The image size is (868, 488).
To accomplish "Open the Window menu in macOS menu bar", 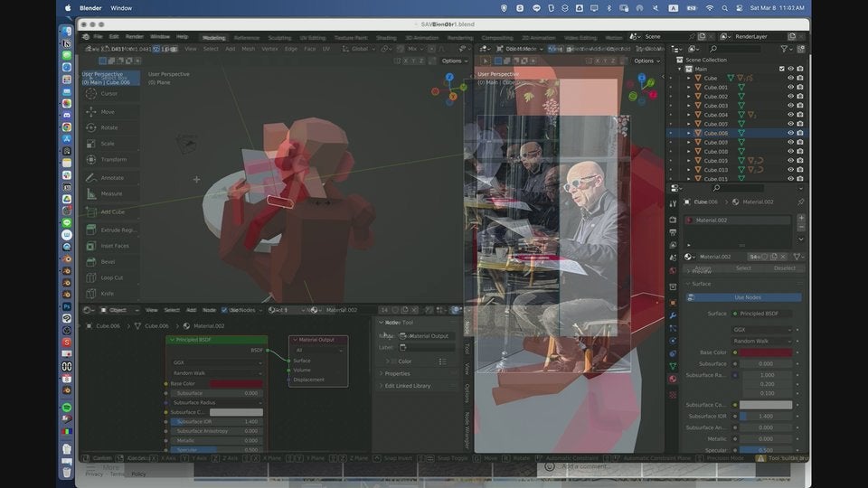I will pos(121,8).
